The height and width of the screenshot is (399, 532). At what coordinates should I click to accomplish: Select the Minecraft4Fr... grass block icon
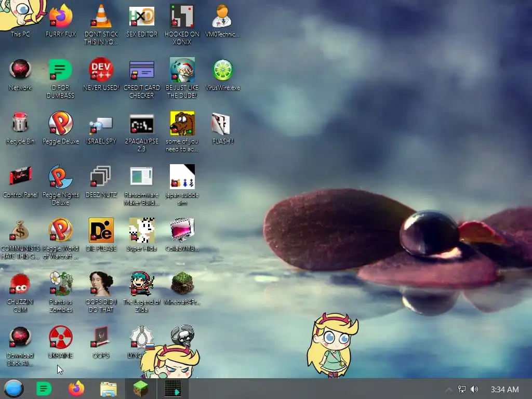click(182, 289)
